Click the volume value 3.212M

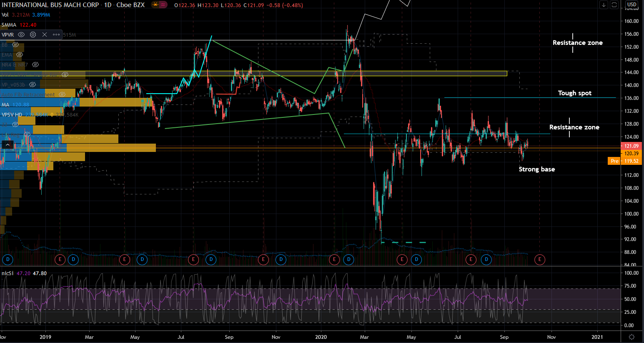tap(20, 15)
